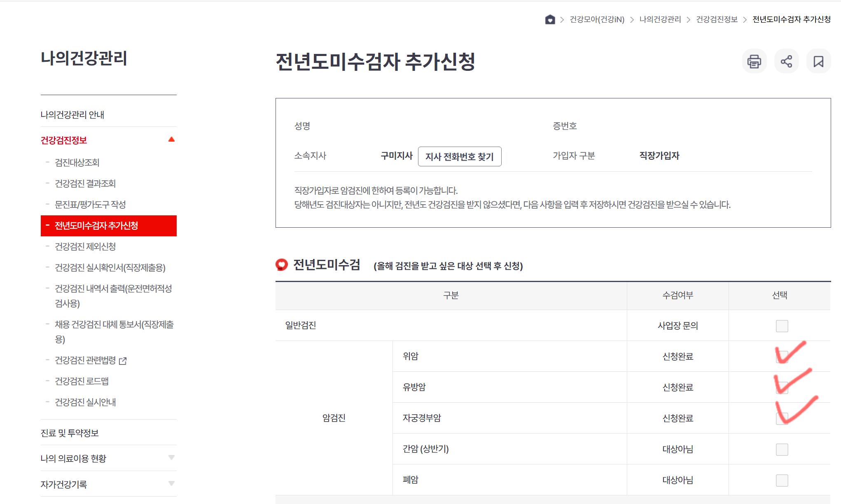Open 검진대상조회 in sidebar

pos(77,163)
